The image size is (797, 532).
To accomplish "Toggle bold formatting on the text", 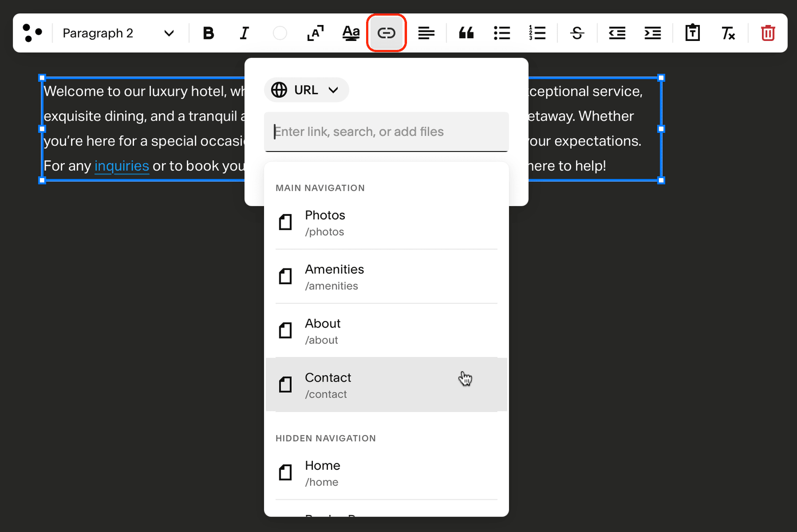I will tap(208, 33).
